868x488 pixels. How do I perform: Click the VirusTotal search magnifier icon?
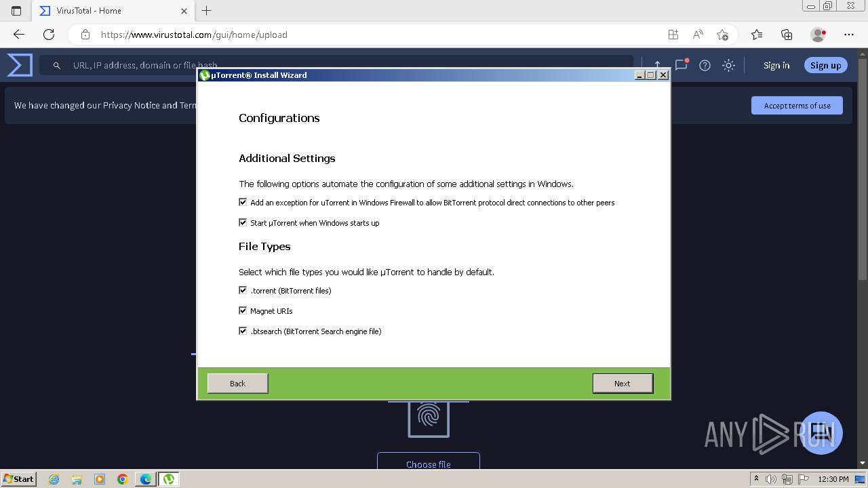(x=57, y=65)
